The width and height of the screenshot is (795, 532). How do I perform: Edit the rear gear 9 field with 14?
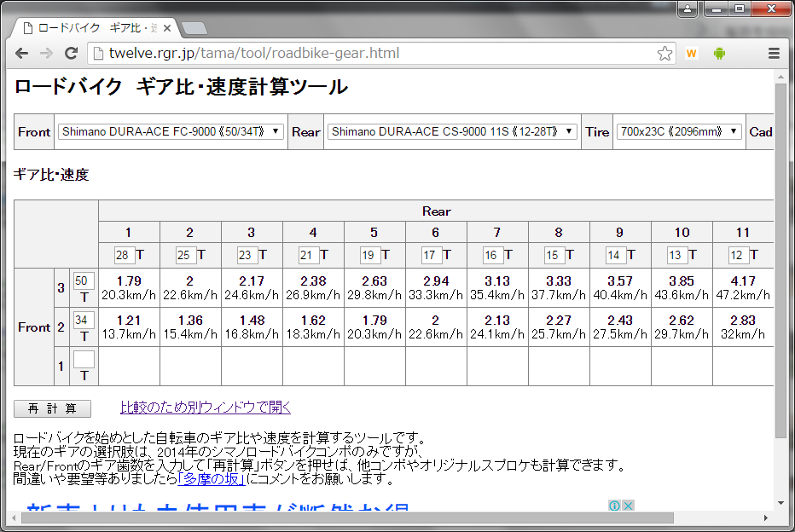(x=616, y=255)
